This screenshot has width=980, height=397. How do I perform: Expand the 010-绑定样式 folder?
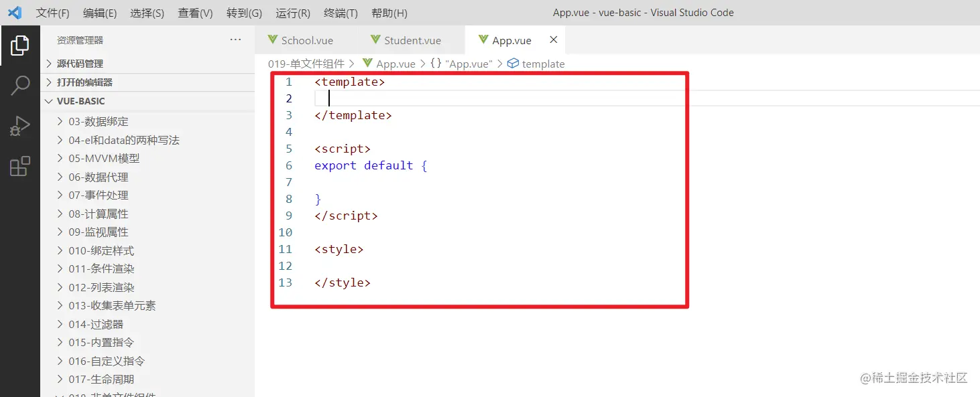tap(147, 251)
